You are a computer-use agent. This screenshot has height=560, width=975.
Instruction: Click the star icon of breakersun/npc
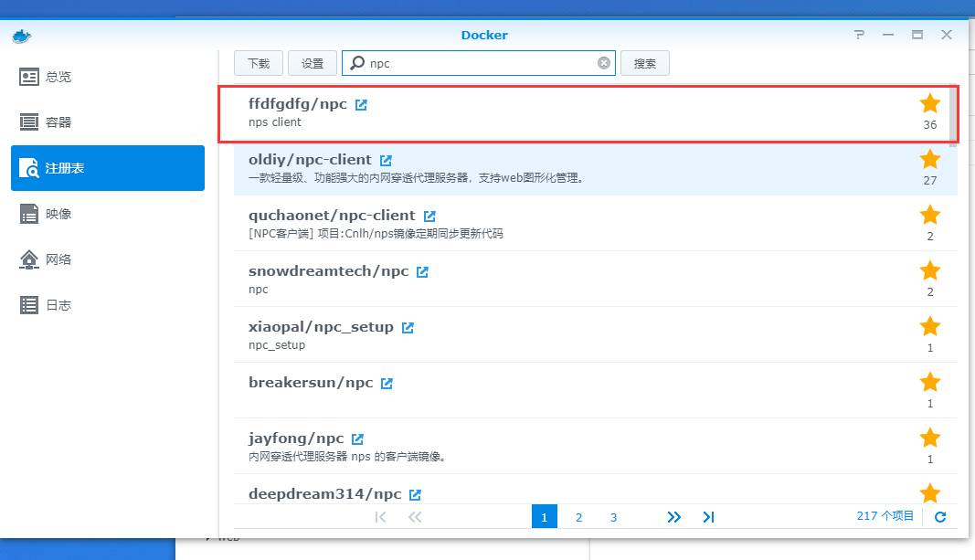[930, 382]
